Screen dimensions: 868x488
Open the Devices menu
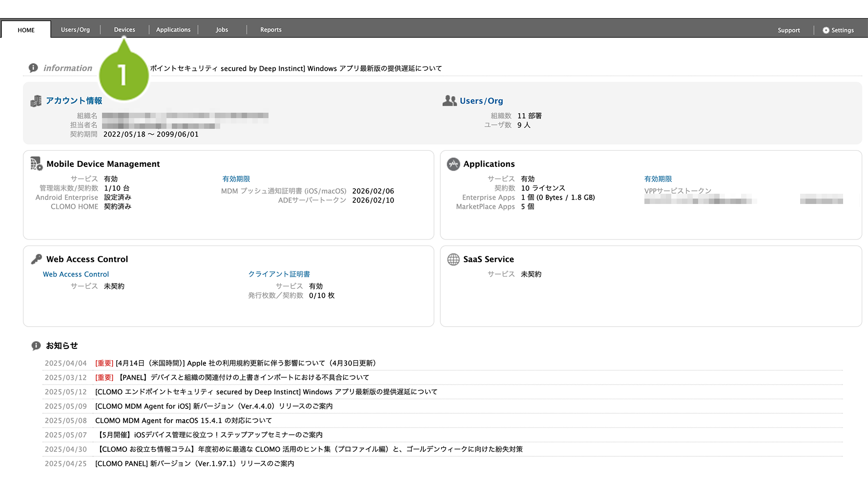point(124,30)
